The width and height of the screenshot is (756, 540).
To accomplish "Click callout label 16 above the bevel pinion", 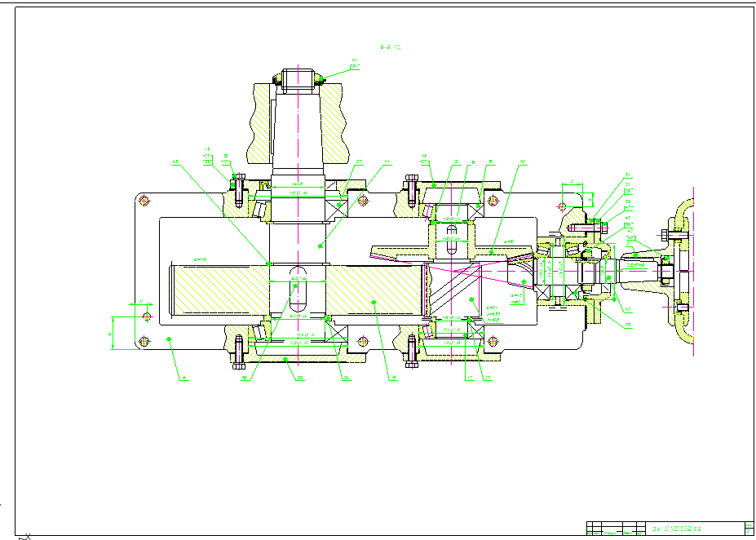I will coord(522,162).
